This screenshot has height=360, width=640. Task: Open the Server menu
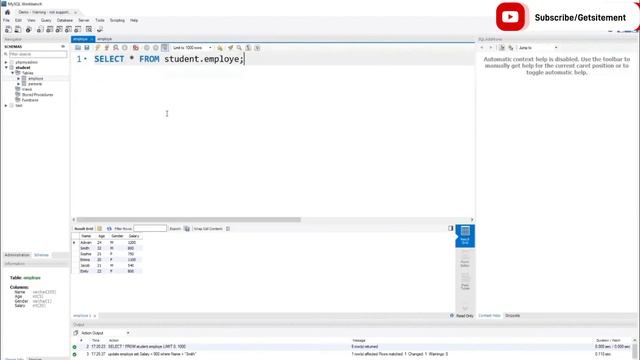[x=84, y=20]
